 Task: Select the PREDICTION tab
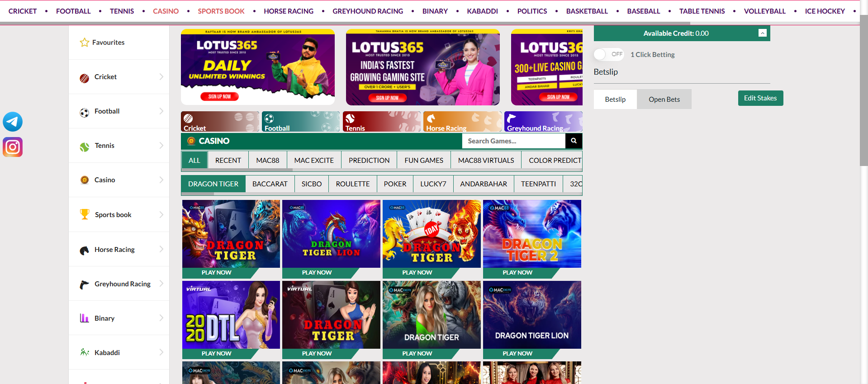[369, 160]
